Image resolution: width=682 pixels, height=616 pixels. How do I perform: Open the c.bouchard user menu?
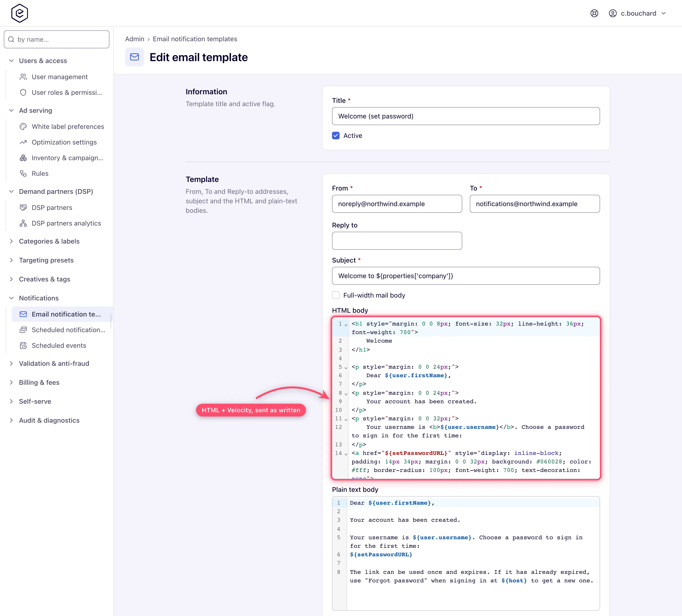pyautogui.click(x=637, y=13)
